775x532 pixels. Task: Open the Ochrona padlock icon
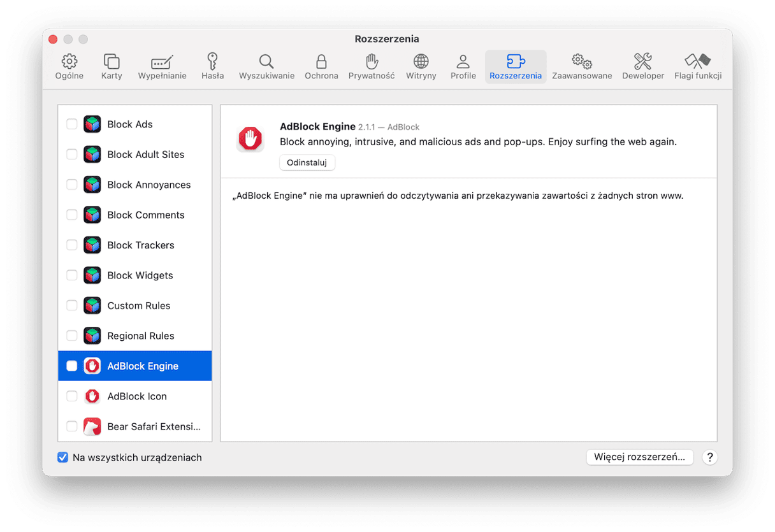(321, 62)
